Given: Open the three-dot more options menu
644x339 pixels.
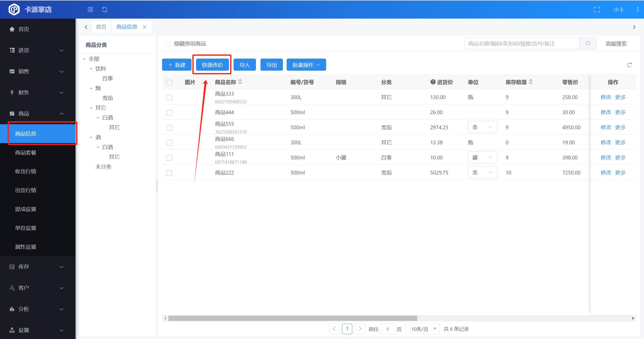Looking at the screenshot, I should (x=637, y=10).
